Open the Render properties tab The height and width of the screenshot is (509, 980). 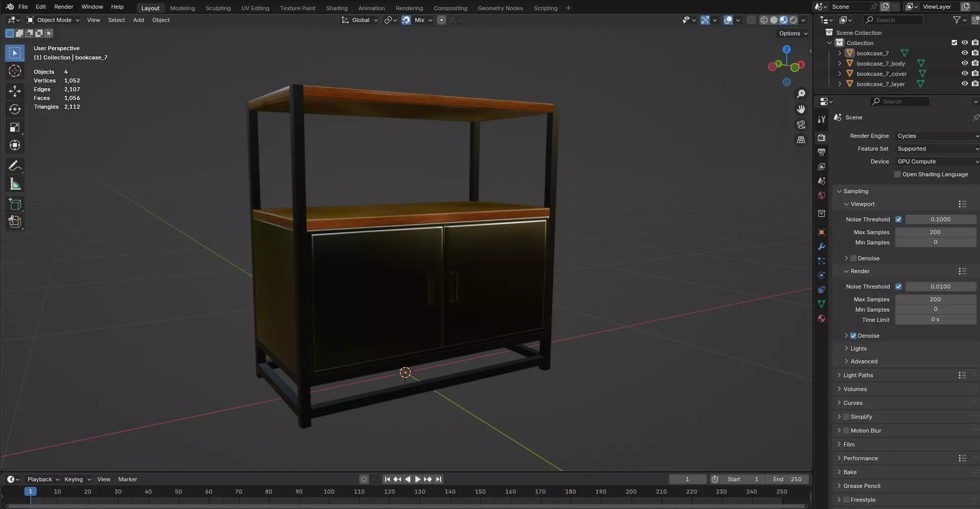822,137
